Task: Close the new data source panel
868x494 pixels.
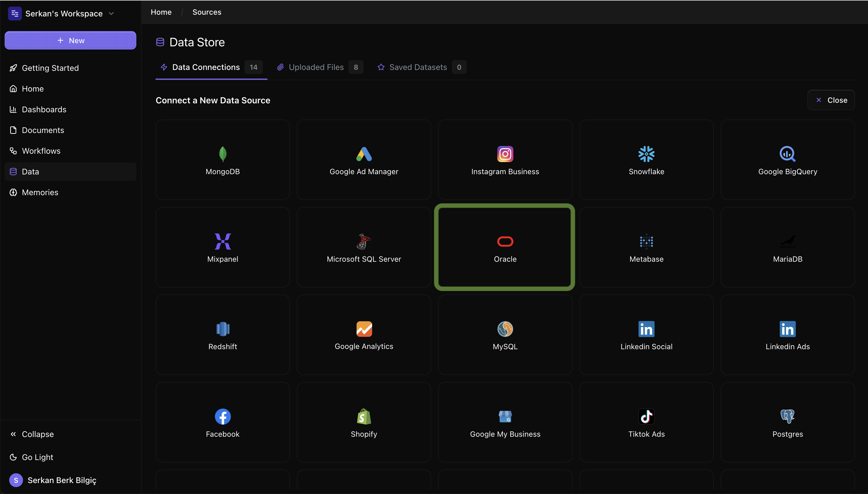Action: coord(831,100)
